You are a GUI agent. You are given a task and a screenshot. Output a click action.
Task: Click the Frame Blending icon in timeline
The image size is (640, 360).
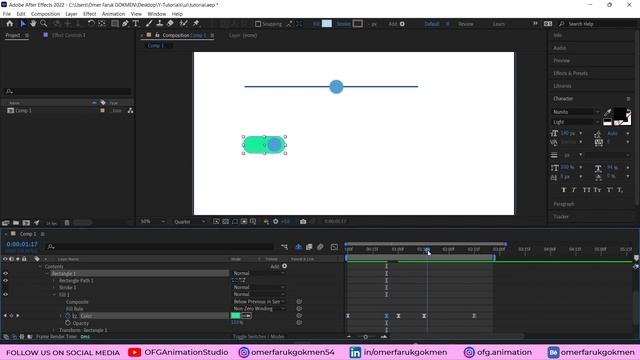click(309, 247)
